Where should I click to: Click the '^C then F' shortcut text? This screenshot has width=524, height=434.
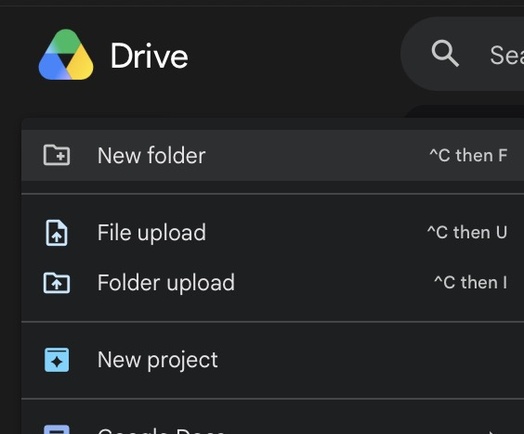coord(469,155)
